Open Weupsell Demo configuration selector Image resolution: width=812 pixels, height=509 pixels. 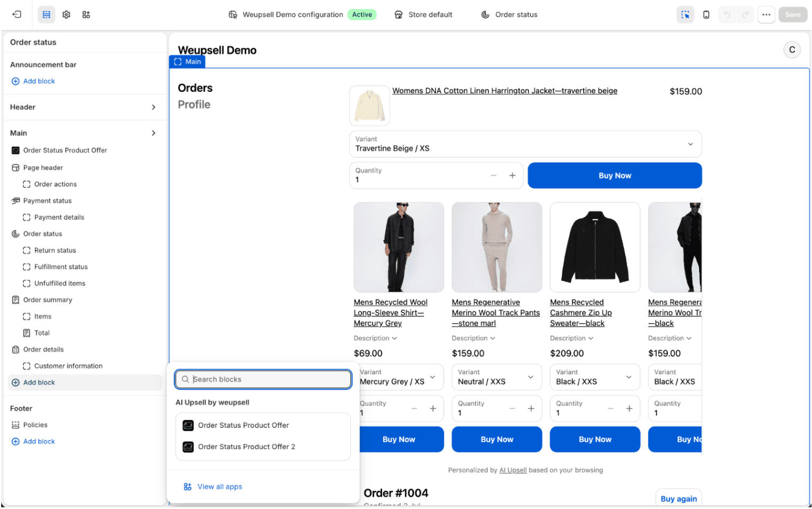[x=302, y=15]
